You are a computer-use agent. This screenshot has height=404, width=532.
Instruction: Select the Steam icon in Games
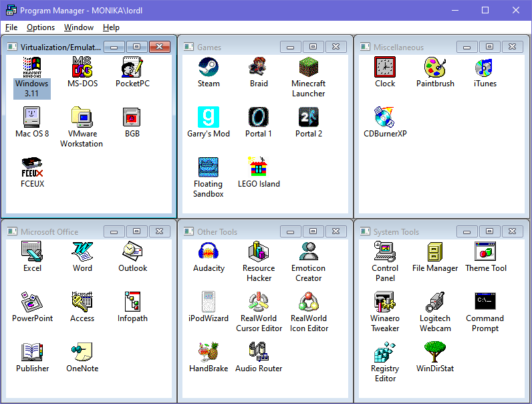coord(209,67)
